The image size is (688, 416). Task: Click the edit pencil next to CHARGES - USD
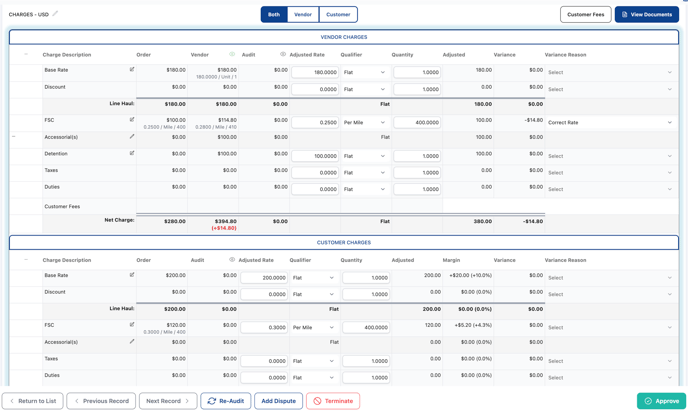point(56,14)
